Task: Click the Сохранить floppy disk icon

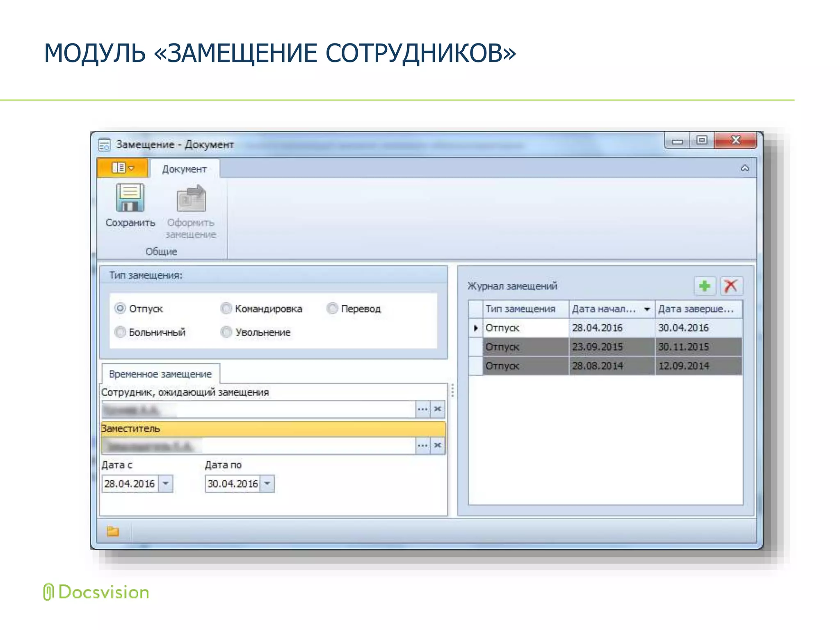Action: 130,198
